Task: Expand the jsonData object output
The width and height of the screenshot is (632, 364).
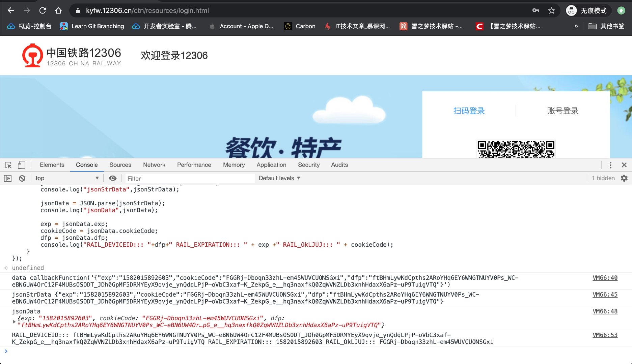Action: pos(15,322)
